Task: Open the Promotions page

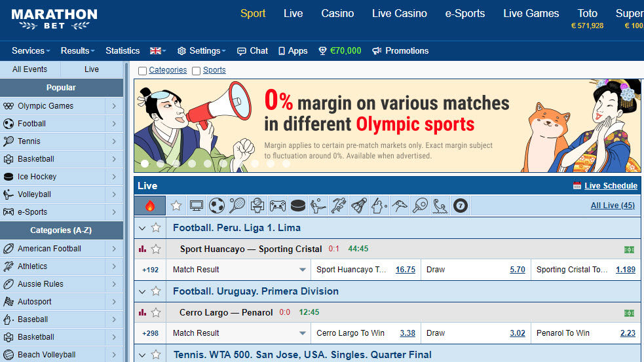Action: click(x=400, y=51)
